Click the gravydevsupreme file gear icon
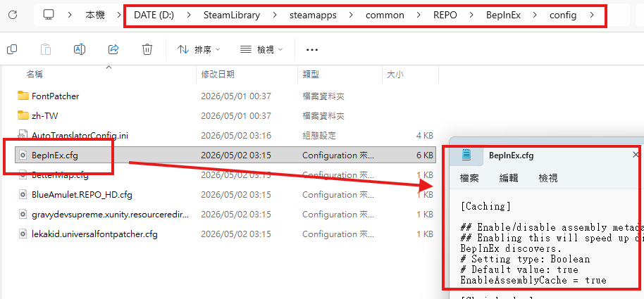Viewport: 644px width, 299px height. [x=23, y=214]
